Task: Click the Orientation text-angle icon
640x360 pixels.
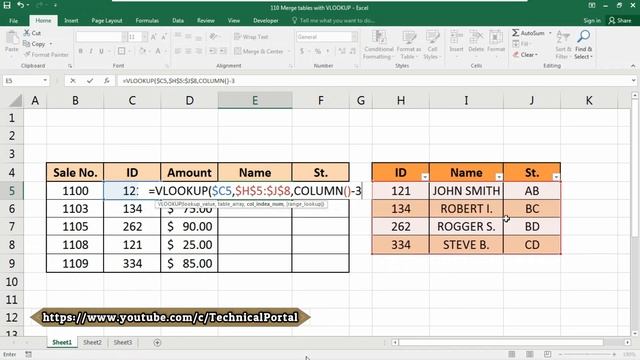Action: coord(213,37)
